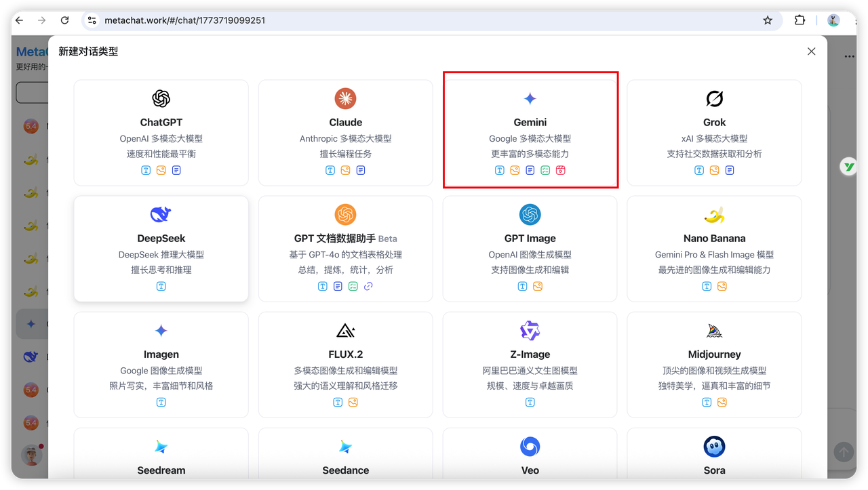Image resolution: width=868 pixels, height=490 pixels.
Task: Bookmark this page with the star
Action: [768, 20]
